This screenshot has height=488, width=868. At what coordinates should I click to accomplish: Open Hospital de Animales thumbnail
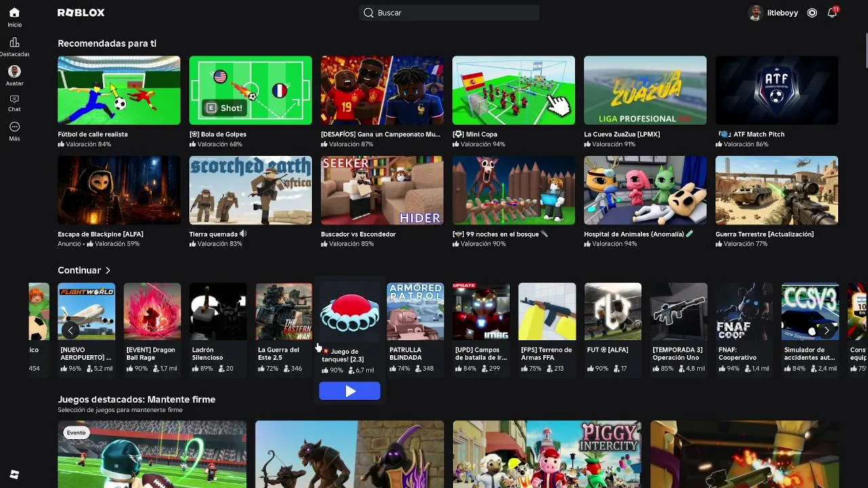pos(645,190)
